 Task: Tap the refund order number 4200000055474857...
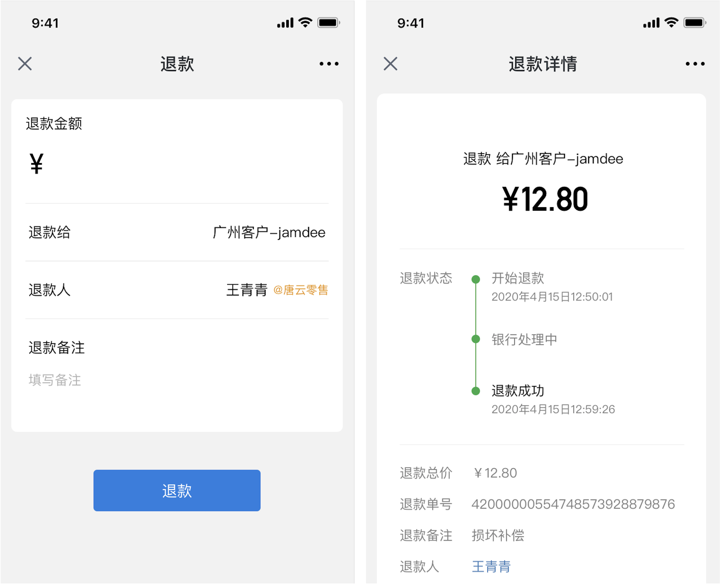(573, 504)
